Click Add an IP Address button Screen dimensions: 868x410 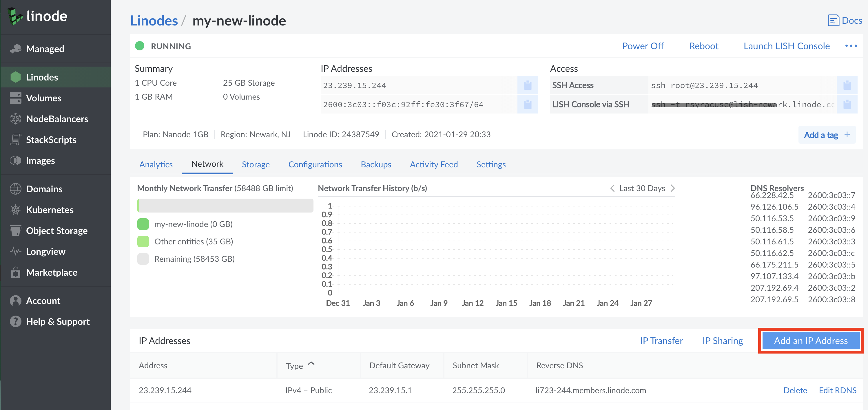tap(810, 341)
